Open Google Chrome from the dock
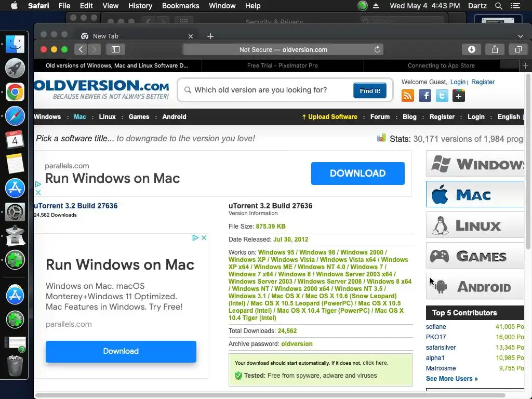 [15, 92]
